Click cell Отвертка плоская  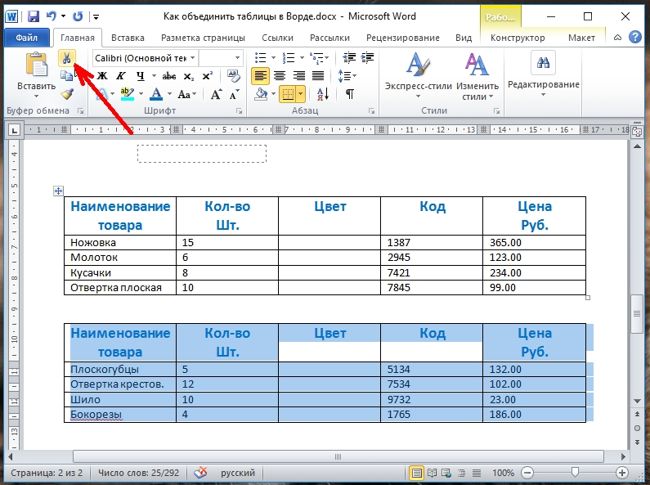120,288
